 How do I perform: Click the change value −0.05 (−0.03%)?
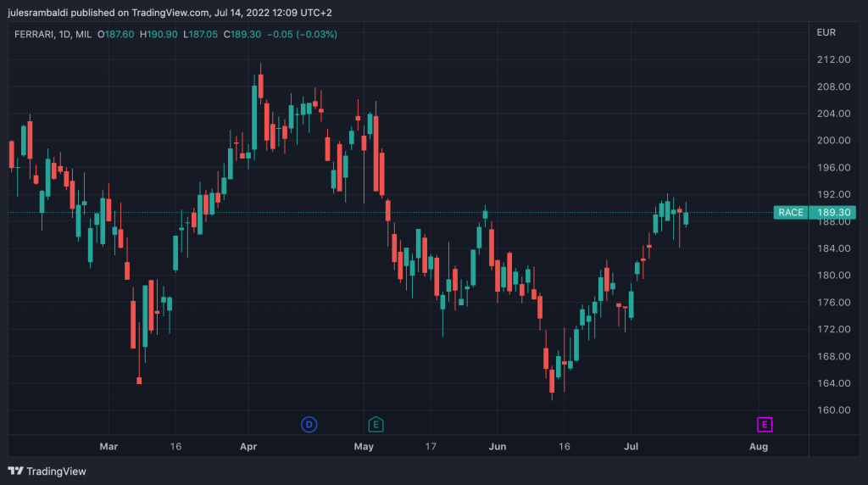click(x=302, y=34)
